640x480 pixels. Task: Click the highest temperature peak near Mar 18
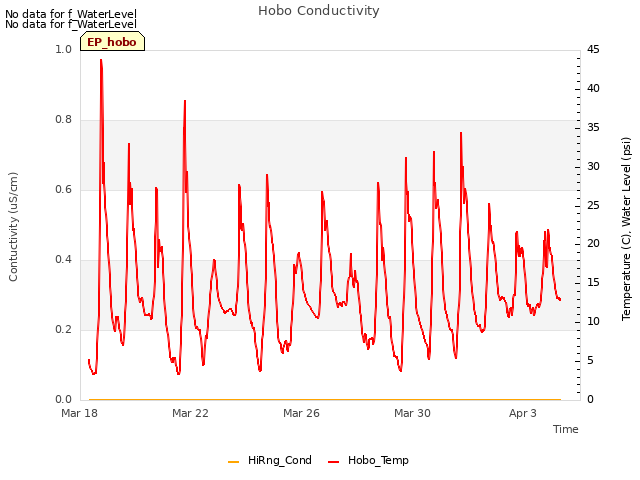(101, 60)
